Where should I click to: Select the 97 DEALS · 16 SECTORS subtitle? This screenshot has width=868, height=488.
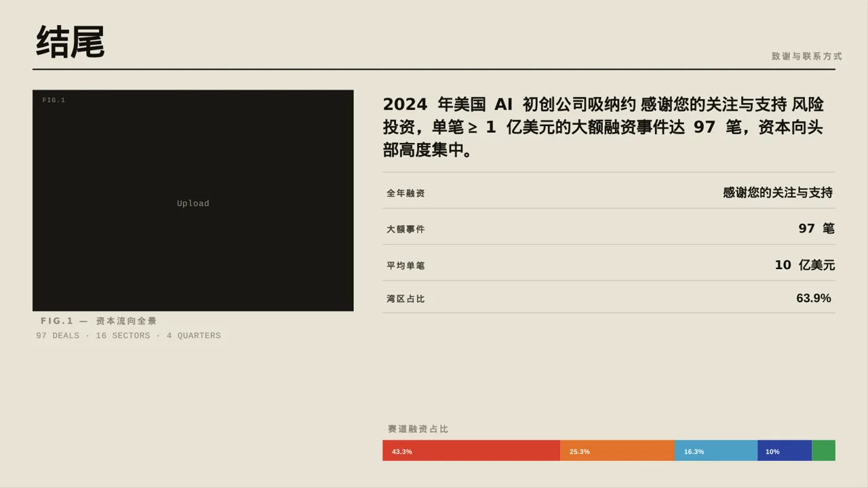[128, 336]
